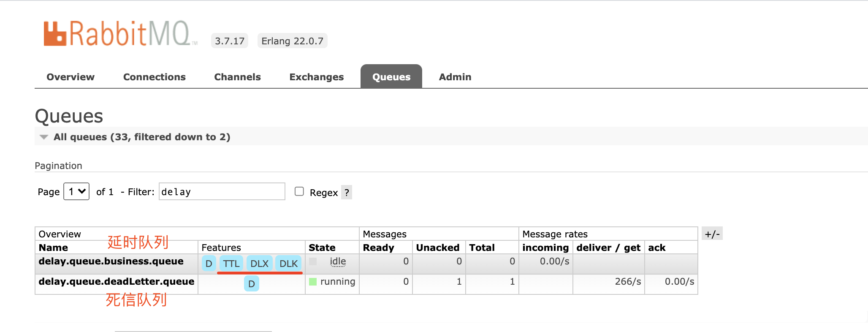
Task: Enable the Regex checkbox
Action: (x=299, y=191)
